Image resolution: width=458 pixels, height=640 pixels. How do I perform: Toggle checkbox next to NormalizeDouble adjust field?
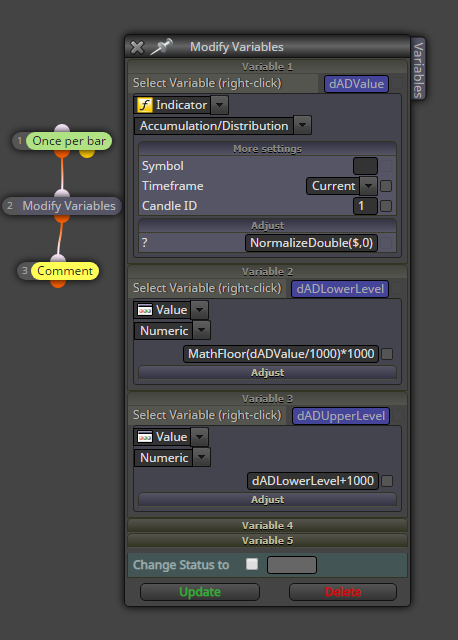pos(386,243)
